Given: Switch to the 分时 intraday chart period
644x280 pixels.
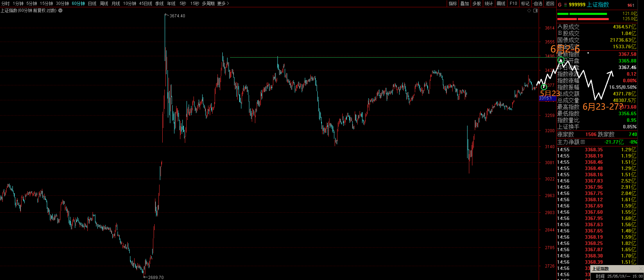Looking at the screenshot, I should [x=5, y=3].
